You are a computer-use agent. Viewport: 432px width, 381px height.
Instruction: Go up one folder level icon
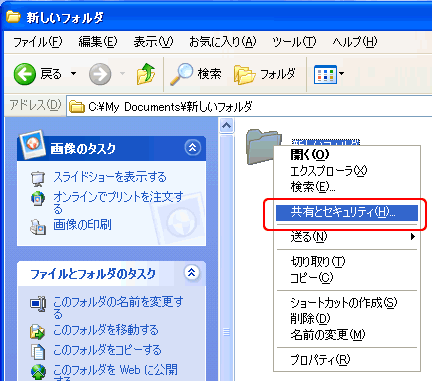click(x=146, y=74)
